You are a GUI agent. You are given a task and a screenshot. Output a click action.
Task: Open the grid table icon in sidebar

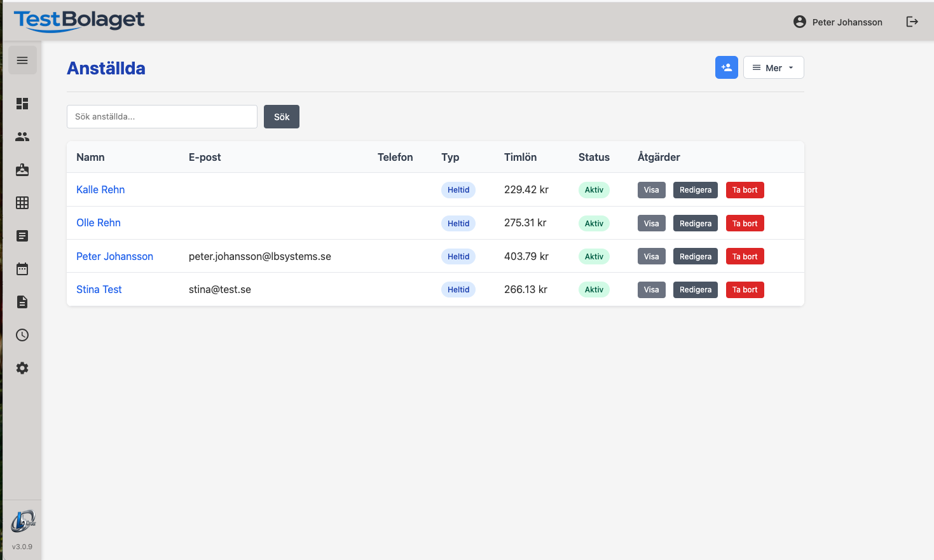click(22, 203)
